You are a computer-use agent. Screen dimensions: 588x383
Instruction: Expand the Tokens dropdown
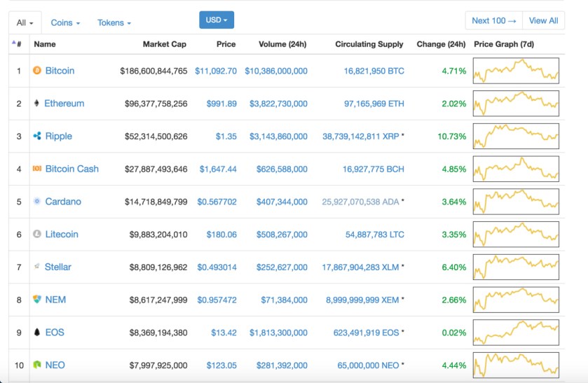pos(114,23)
